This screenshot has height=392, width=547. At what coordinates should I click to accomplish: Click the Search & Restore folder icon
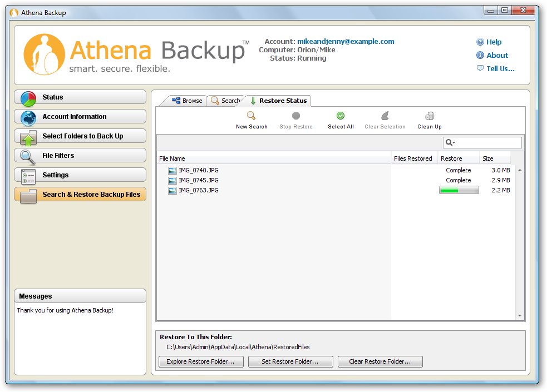(28, 196)
